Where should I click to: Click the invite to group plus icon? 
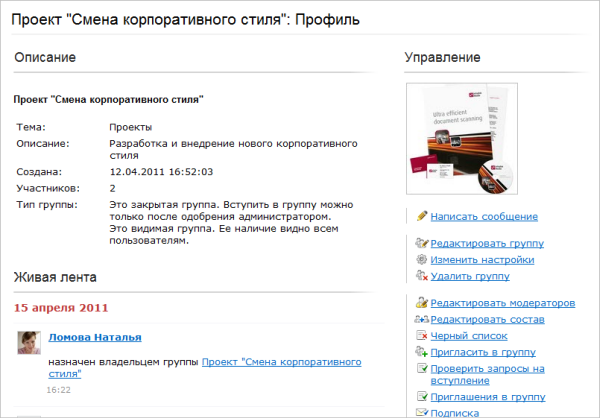pyautogui.click(x=421, y=352)
